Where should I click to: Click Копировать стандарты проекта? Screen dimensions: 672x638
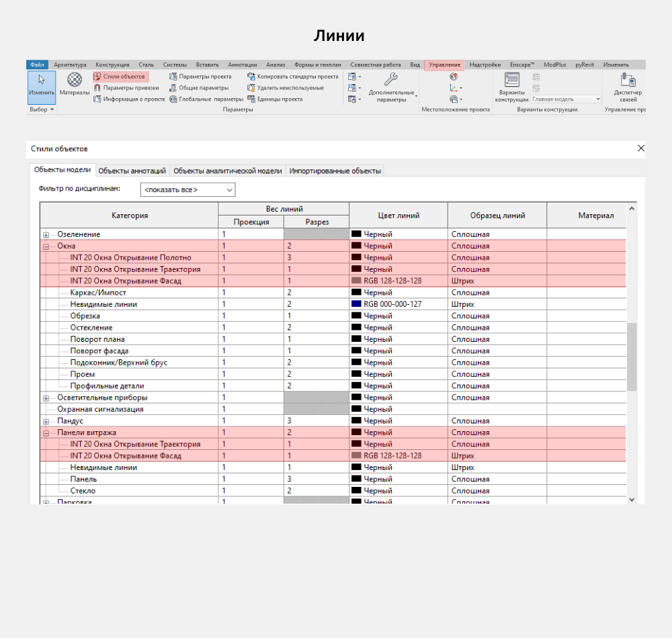pos(293,77)
